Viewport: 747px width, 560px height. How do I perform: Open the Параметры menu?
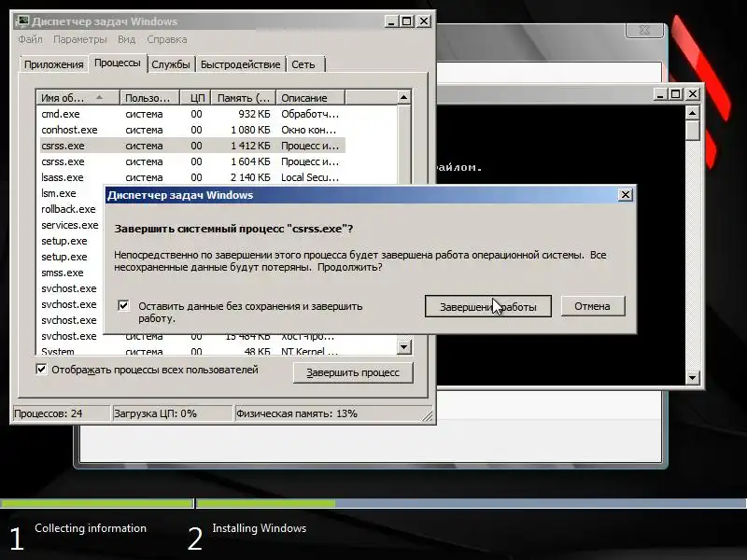click(x=80, y=39)
